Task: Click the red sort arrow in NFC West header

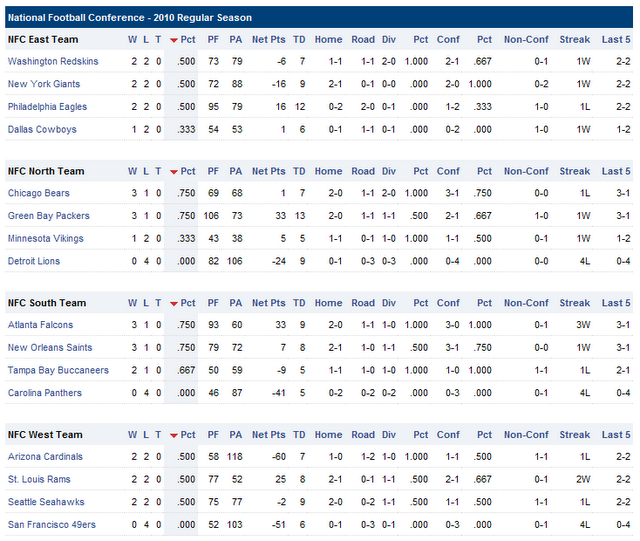Action: click(174, 436)
